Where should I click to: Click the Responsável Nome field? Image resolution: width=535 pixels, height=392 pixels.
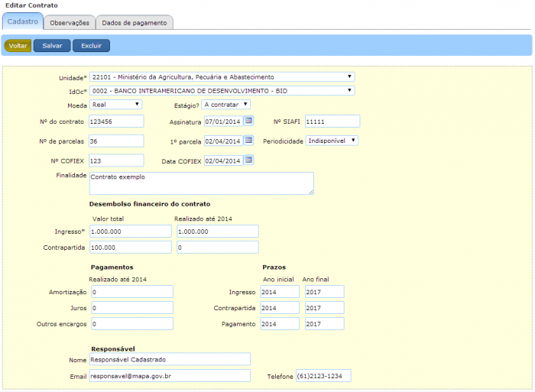(x=170, y=359)
